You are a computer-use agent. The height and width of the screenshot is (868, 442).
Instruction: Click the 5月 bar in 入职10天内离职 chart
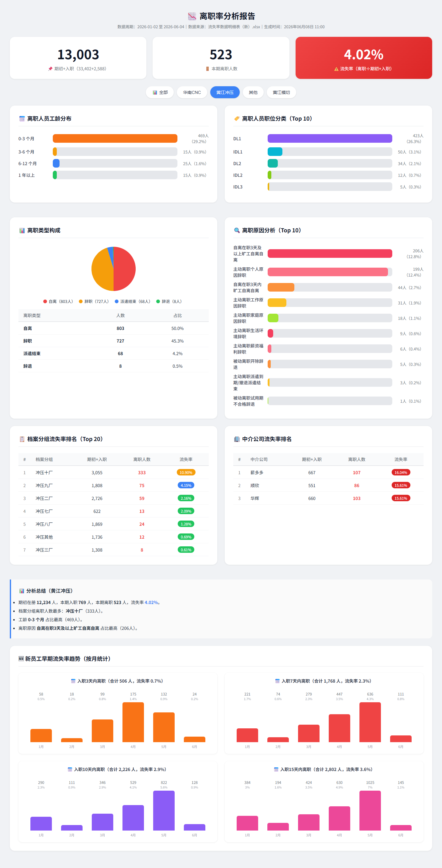[x=164, y=810]
